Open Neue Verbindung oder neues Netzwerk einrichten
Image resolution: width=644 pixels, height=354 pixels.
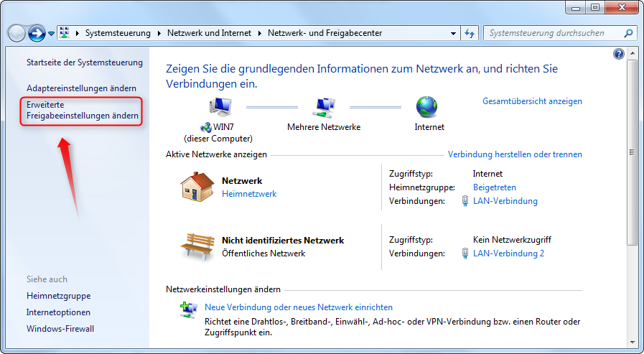pyautogui.click(x=299, y=307)
